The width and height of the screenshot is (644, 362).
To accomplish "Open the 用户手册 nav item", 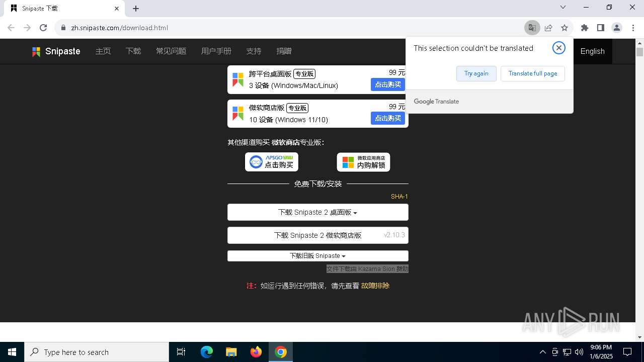I will pos(216,51).
